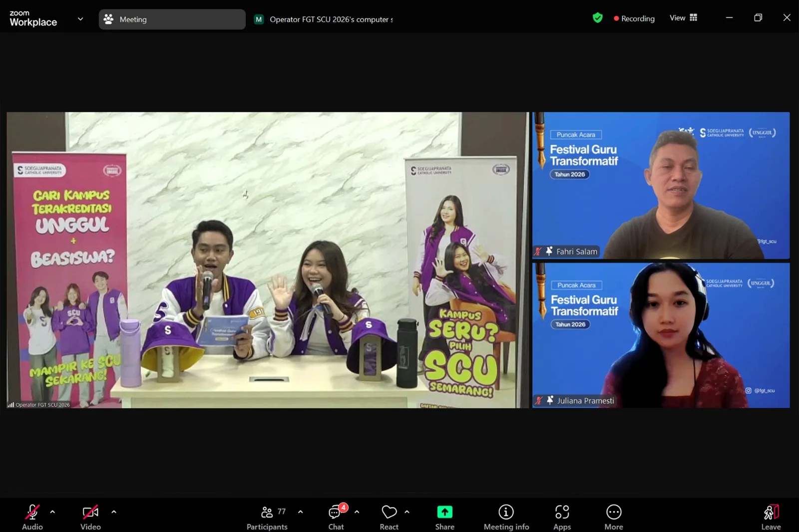Unmute microphone with the Audio button
Screen dimensions: 799x532
click(x=32, y=517)
